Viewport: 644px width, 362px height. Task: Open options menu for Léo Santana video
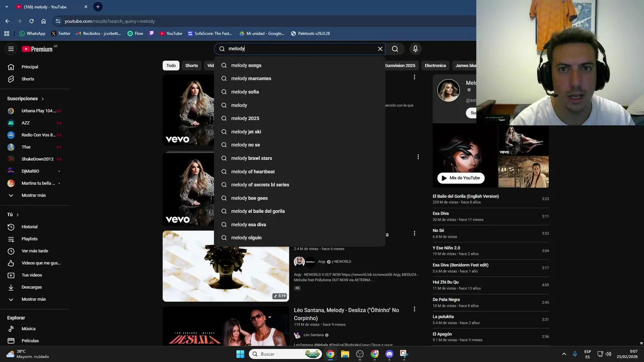(x=415, y=309)
